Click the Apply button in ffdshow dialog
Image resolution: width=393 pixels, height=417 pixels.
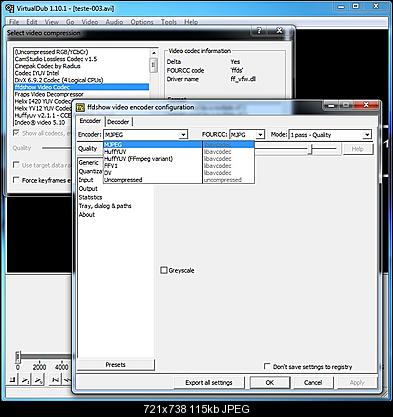357,382
